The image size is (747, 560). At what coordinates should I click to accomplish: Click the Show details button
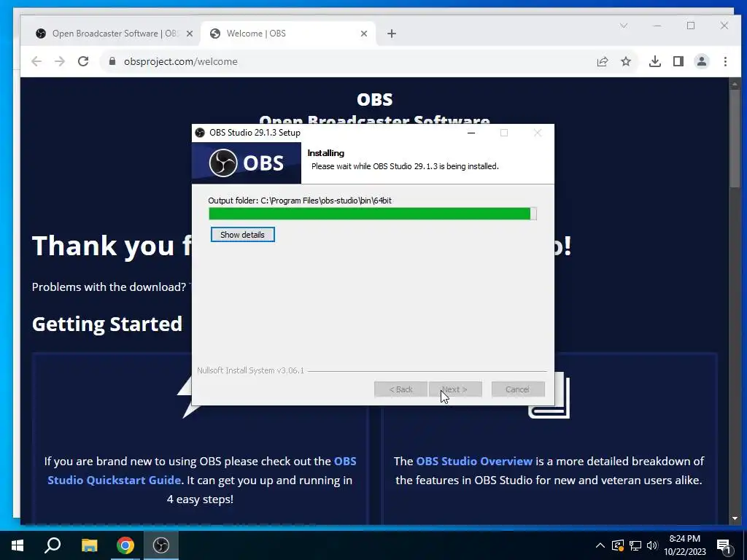tap(242, 235)
